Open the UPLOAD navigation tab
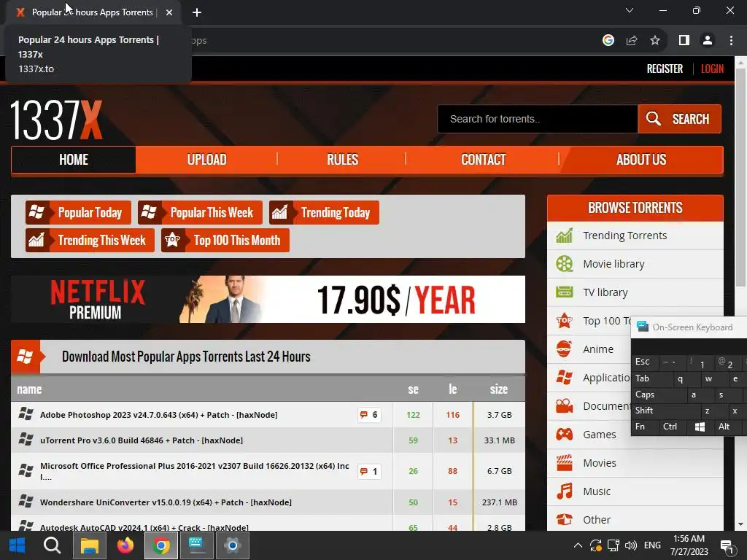Screen dimensions: 747x560 [206, 160]
